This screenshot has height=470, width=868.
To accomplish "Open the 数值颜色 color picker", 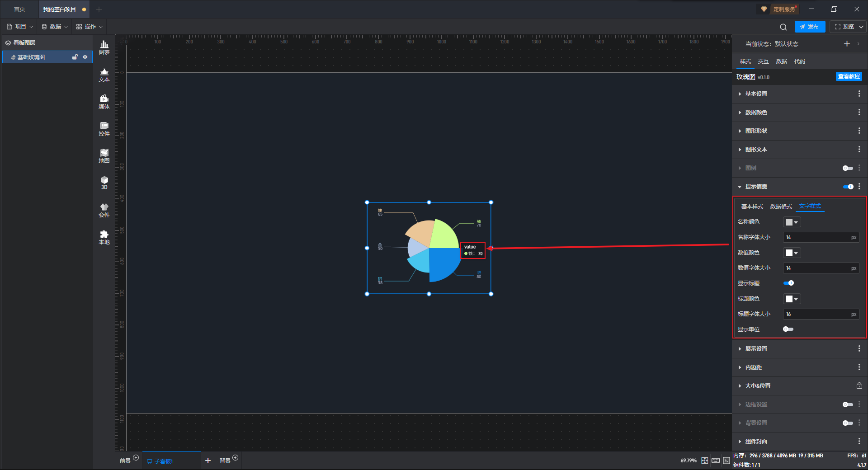I will tap(792, 253).
